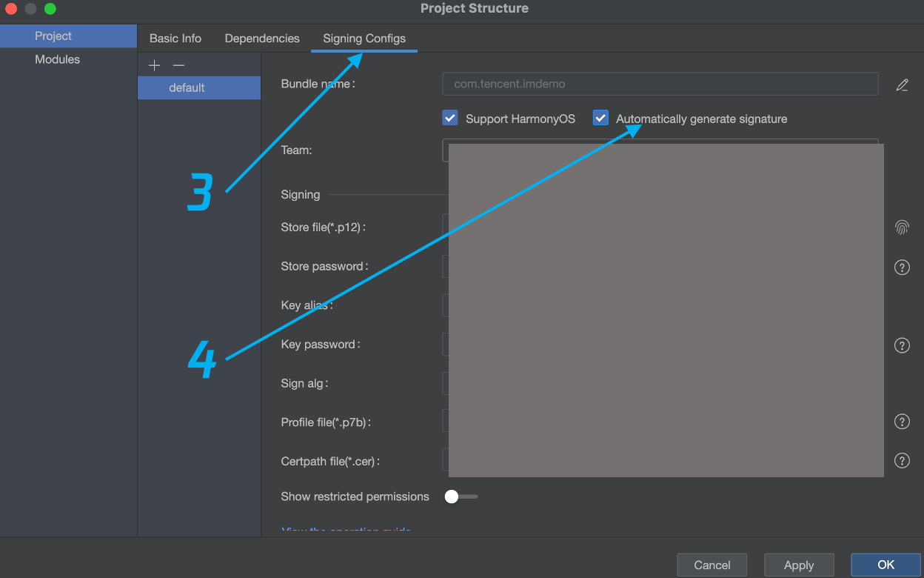Select Modules in the left sidebar
This screenshot has height=578, width=924.
(57, 59)
